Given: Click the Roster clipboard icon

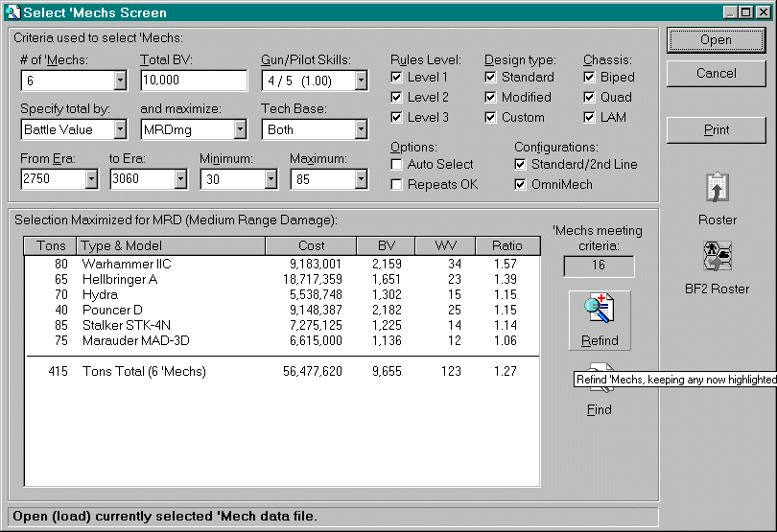Looking at the screenshot, I should (717, 187).
